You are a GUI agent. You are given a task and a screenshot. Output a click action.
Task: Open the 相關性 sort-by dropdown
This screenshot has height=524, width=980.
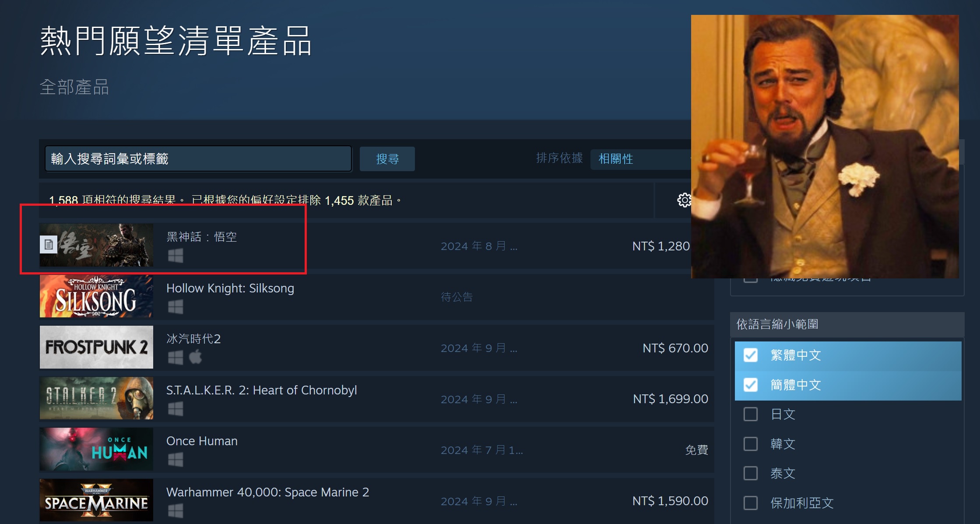point(641,159)
